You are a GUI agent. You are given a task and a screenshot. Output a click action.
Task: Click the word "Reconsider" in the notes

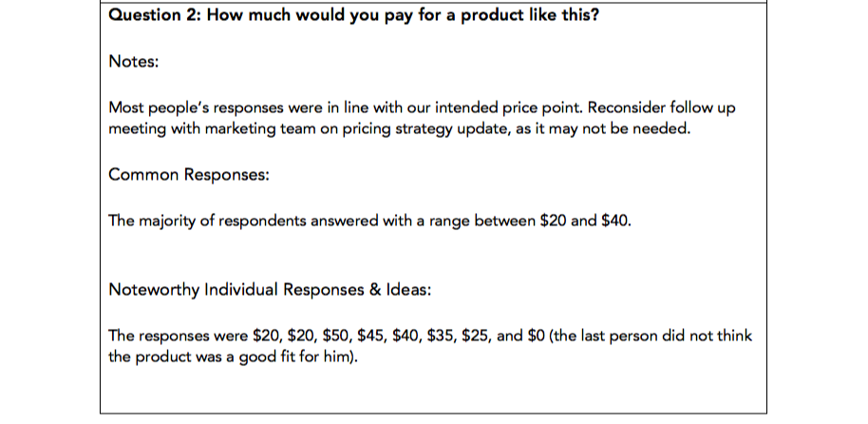click(x=602, y=106)
